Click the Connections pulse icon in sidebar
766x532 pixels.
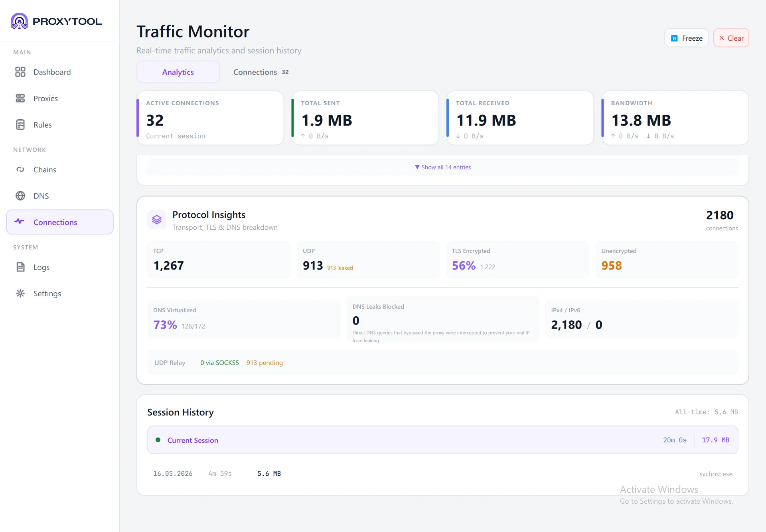20,222
